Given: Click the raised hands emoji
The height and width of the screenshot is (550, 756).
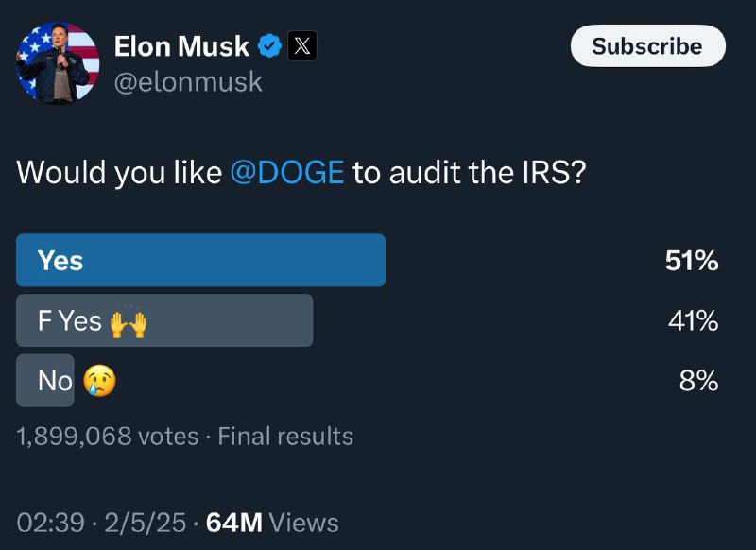Looking at the screenshot, I should [x=129, y=322].
